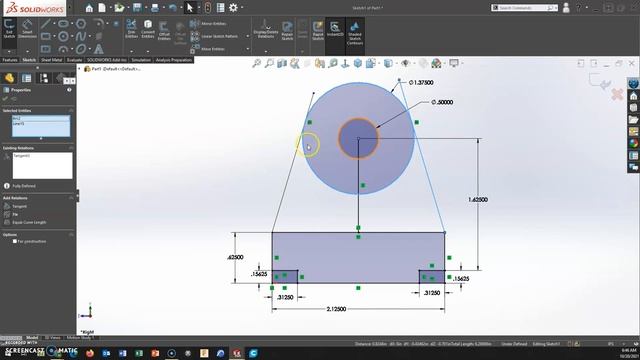Select the Text sketch tool
Viewport: 640px width, 360px height.
pyautogui.click(x=98, y=49)
